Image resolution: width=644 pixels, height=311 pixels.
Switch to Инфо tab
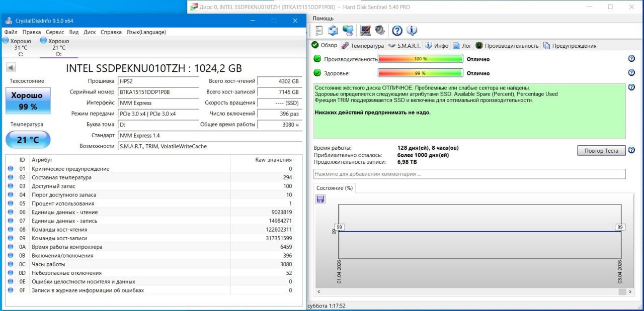[x=437, y=46]
